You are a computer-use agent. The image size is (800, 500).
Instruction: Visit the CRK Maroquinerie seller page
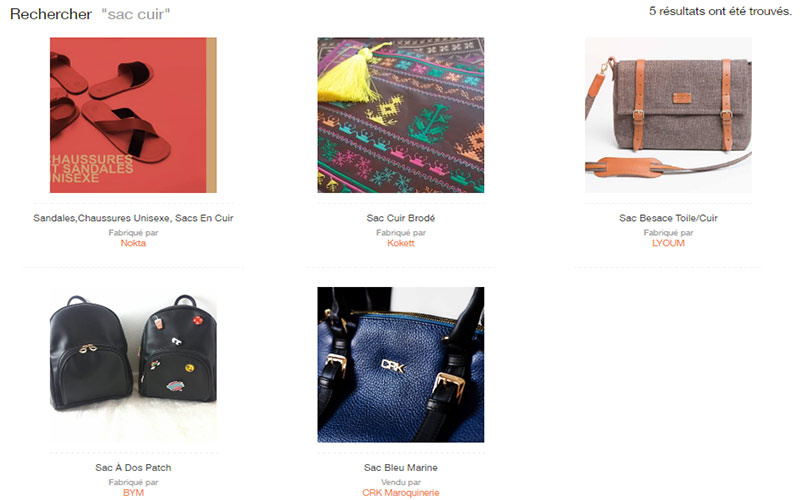[x=401, y=492]
